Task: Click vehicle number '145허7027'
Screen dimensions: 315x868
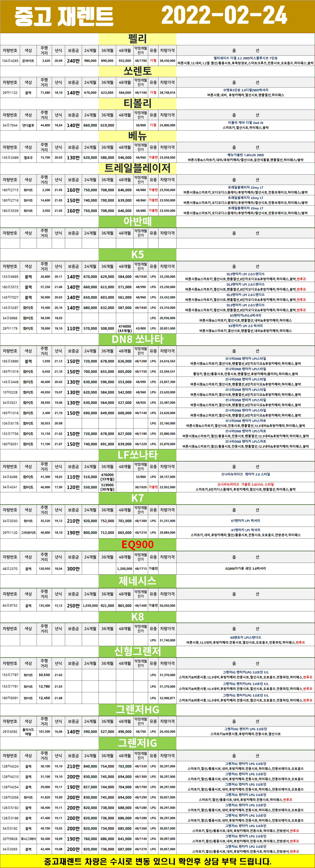Action: pyautogui.click(x=10, y=298)
